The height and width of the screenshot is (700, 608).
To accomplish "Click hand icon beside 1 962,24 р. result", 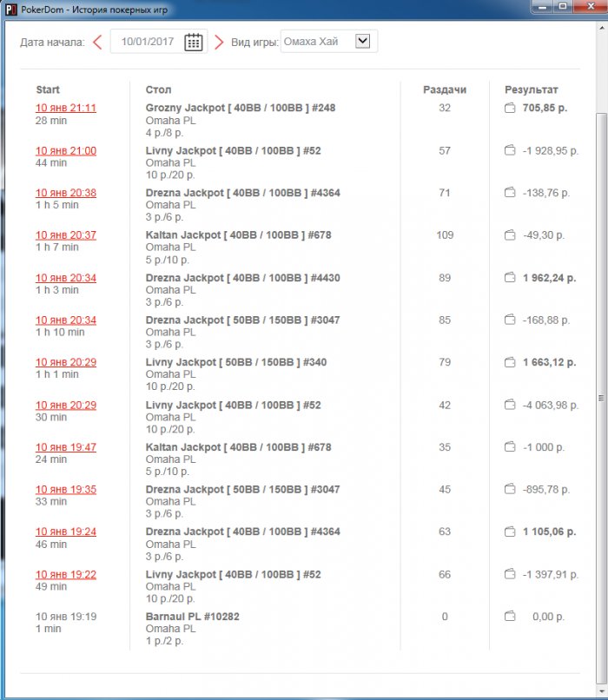I will click(511, 279).
